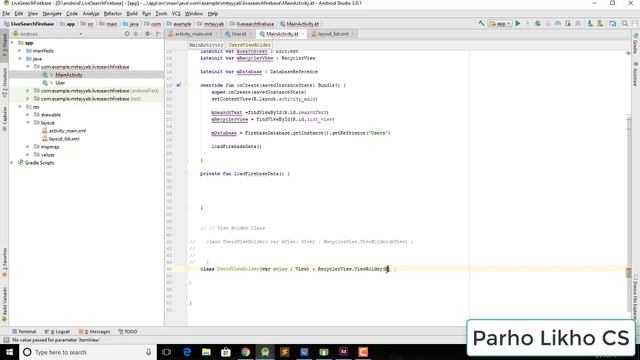Image resolution: width=640 pixels, height=360 pixels.
Task: Launch Microsoft Edge from taskbar
Action: [187, 352]
